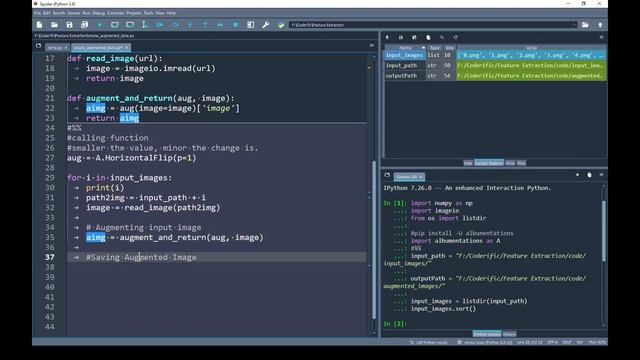640x360 pixels.
Task: Save data icon in Variable Explorer
Action: pos(401,37)
